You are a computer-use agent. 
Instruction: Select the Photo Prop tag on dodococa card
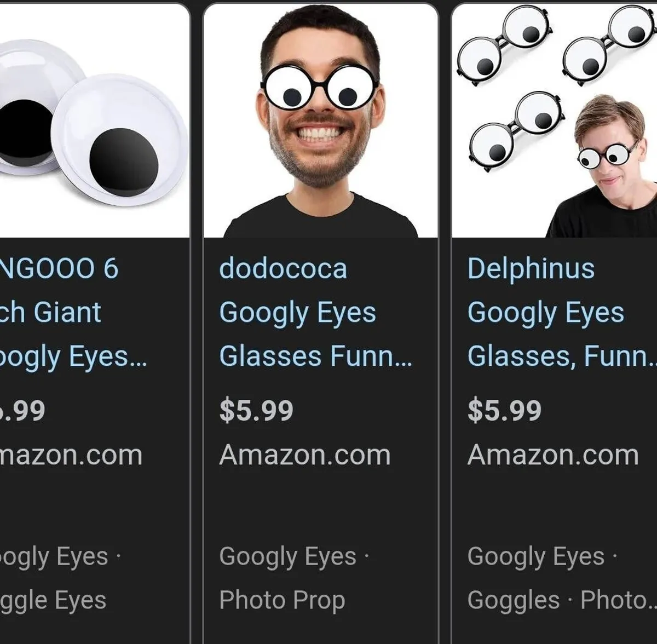pyautogui.click(x=282, y=600)
